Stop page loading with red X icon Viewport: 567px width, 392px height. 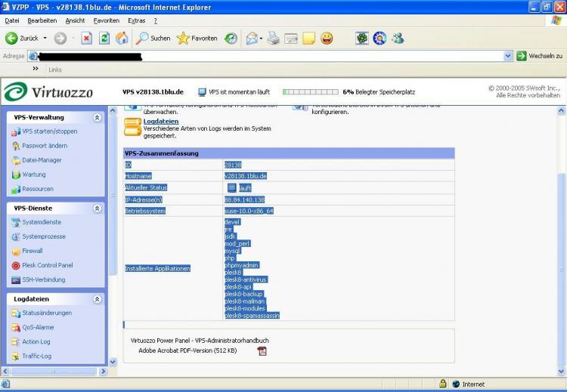click(86, 38)
